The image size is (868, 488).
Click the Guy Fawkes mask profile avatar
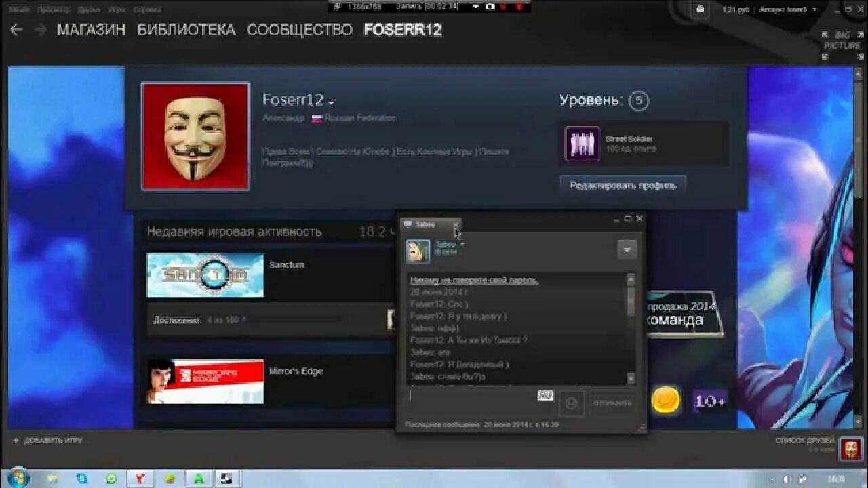[195, 136]
